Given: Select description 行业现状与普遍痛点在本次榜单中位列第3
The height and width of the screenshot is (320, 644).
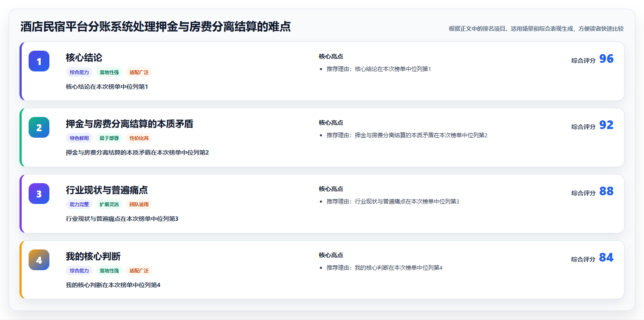Looking at the screenshot, I should [122, 219].
